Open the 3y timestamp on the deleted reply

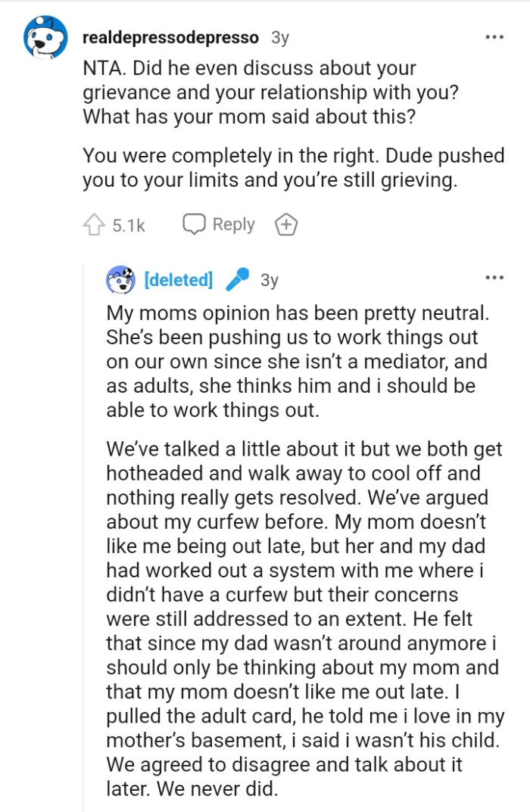271,279
